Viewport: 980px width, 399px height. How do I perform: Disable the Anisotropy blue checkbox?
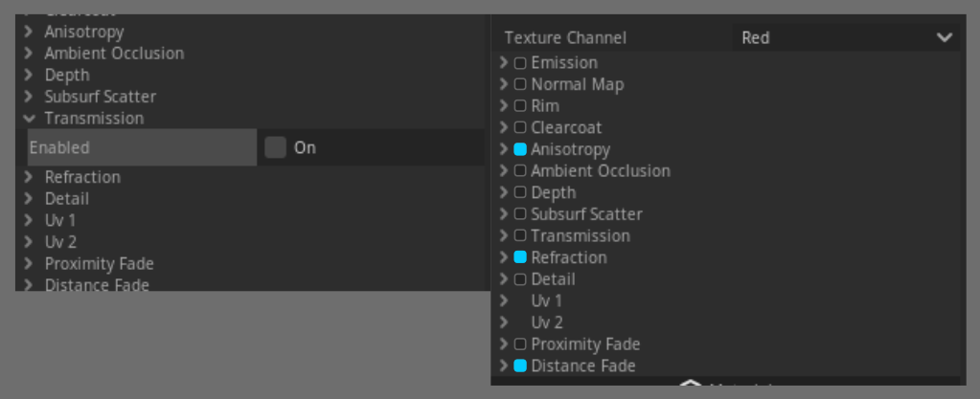pyautogui.click(x=520, y=149)
